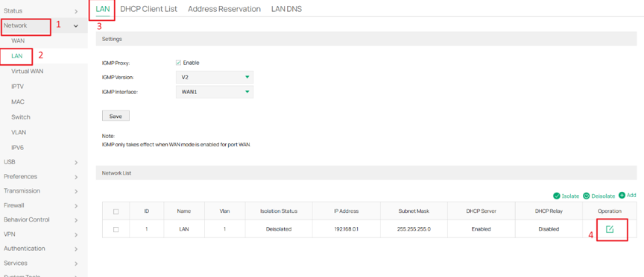Open the IGMP Interface dropdown
The width and height of the screenshot is (644, 277).
coord(215,92)
